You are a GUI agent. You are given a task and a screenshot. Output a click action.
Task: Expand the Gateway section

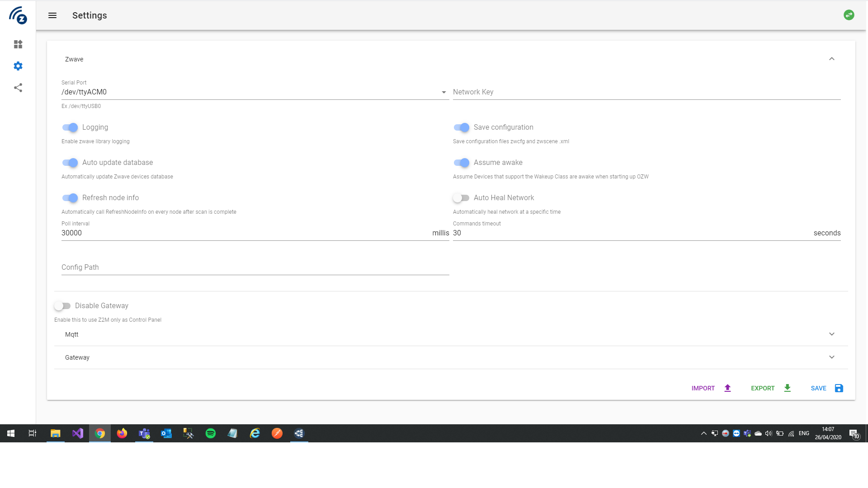point(832,357)
